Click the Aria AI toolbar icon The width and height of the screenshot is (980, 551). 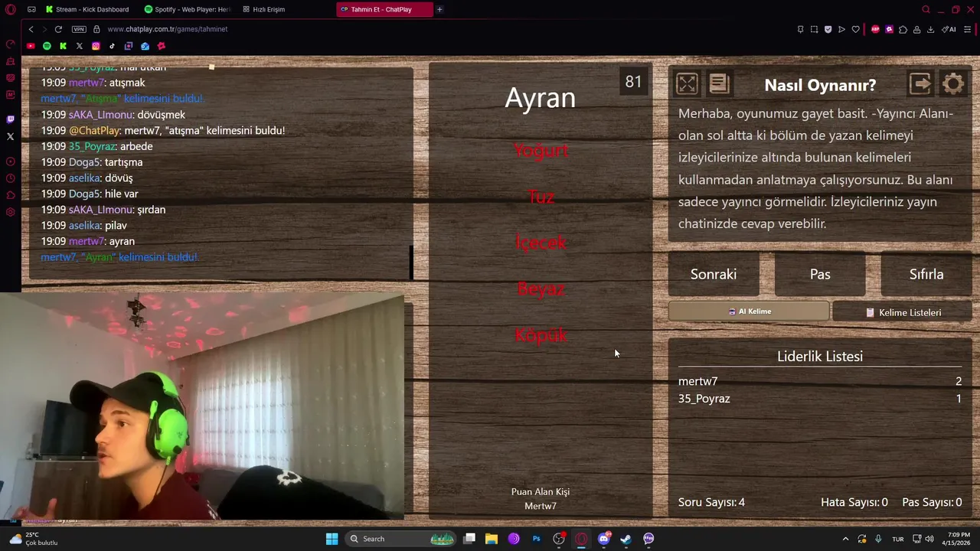coord(949,29)
